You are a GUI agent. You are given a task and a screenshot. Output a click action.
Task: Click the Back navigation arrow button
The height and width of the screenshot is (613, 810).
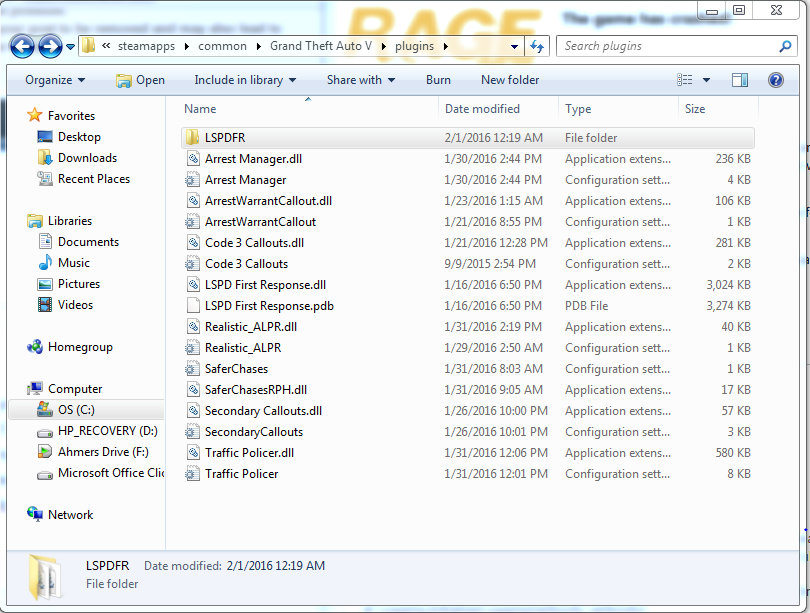pos(22,46)
